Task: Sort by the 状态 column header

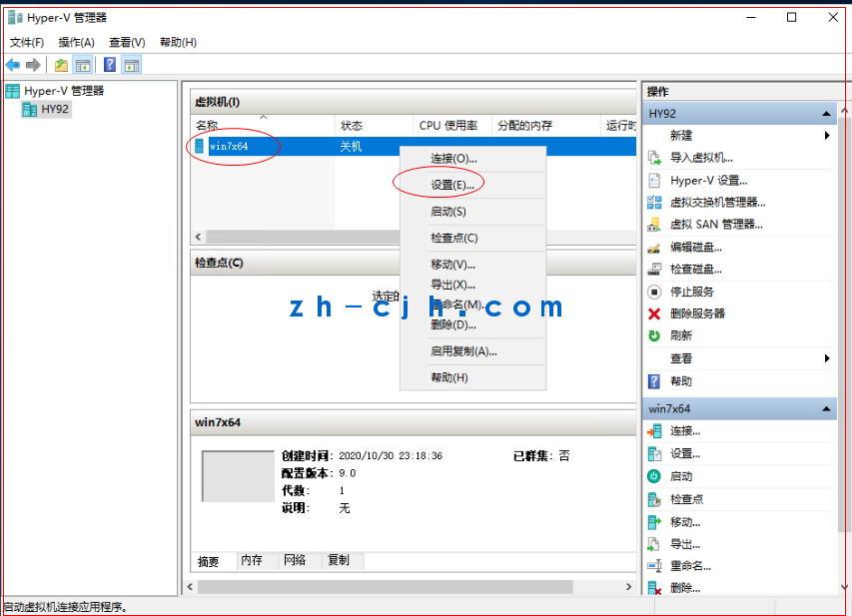Action: point(374,126)
